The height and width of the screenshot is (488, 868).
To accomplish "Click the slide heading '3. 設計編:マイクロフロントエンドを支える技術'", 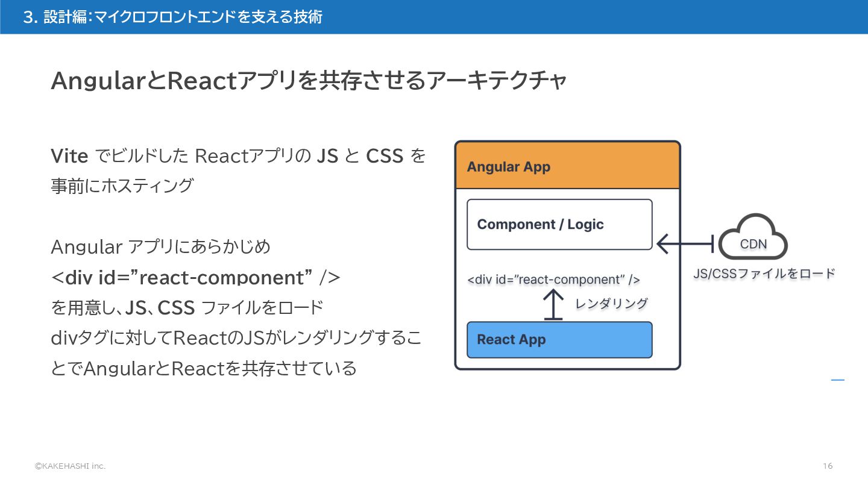I will (x=172, y=17).
